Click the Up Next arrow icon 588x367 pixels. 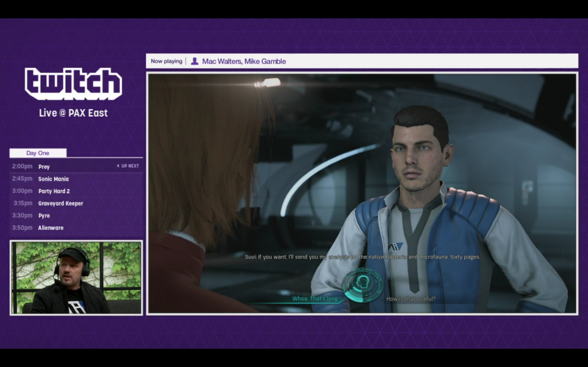[118, 166]
